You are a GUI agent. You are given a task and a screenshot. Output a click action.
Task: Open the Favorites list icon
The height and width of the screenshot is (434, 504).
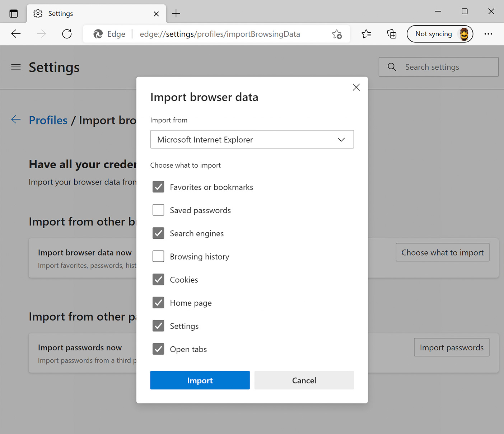pos(366,34)
